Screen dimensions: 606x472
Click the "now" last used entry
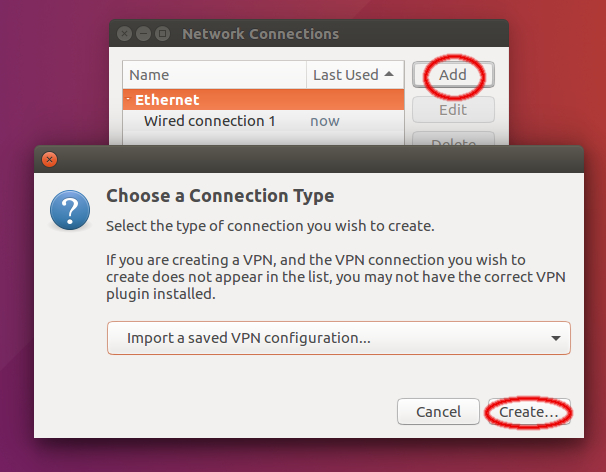coord(325,121)
